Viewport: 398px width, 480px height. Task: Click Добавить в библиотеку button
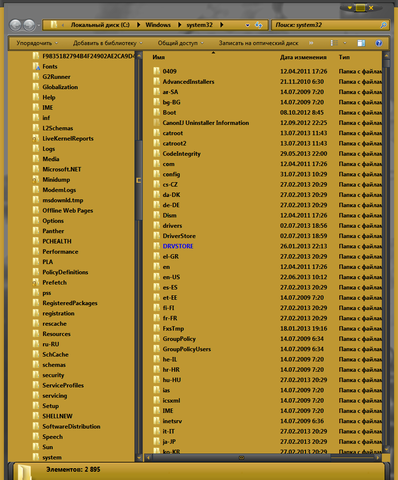coord(108,43)
